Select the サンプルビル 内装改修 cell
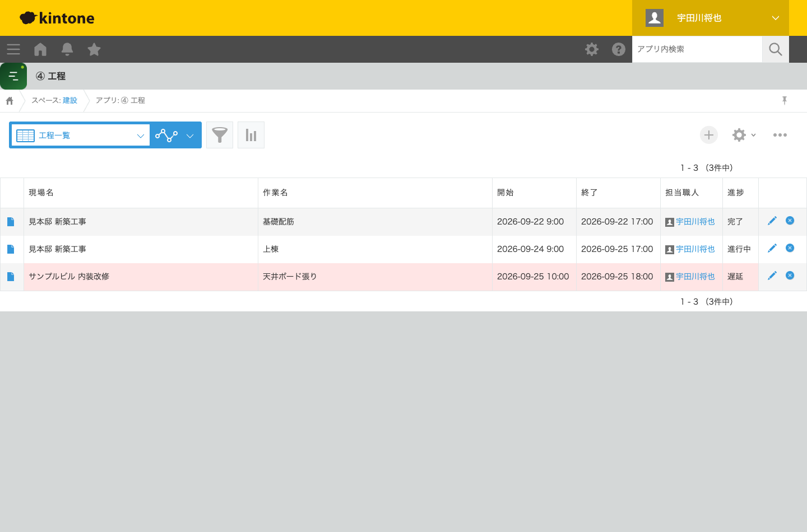 pyautogui.click(x=141, y=277)
